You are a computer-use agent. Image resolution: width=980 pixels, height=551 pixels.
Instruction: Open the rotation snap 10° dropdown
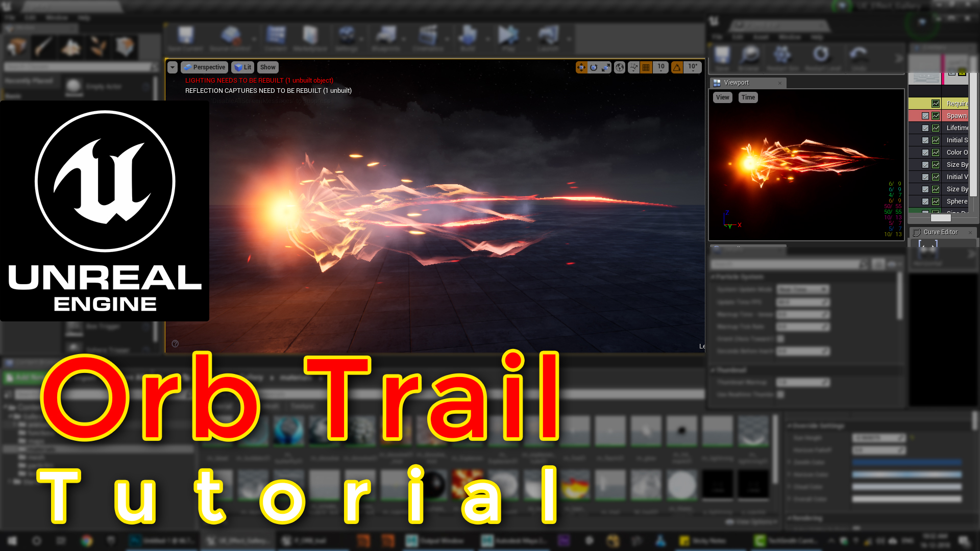(693, 67)
